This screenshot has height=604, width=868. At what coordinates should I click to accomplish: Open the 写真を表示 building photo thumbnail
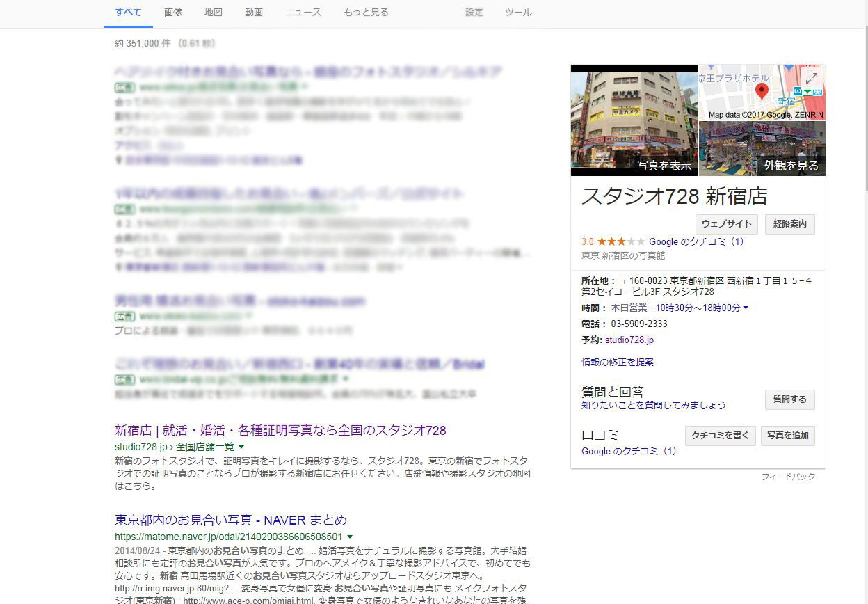point(634,120)
